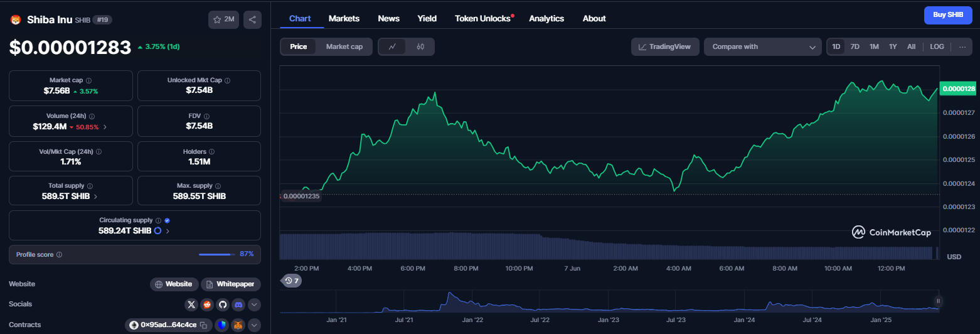This screenshot has width=980, height=334.
Task: Show Vol/Mkt Cap (24h) info icon
Action: tap(99, 151)
